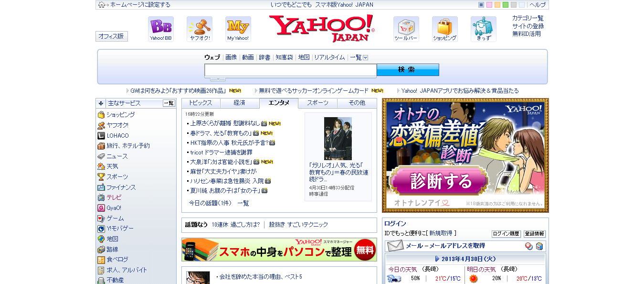Switch to the スポーツ news tab

click(x=318, y=103)
